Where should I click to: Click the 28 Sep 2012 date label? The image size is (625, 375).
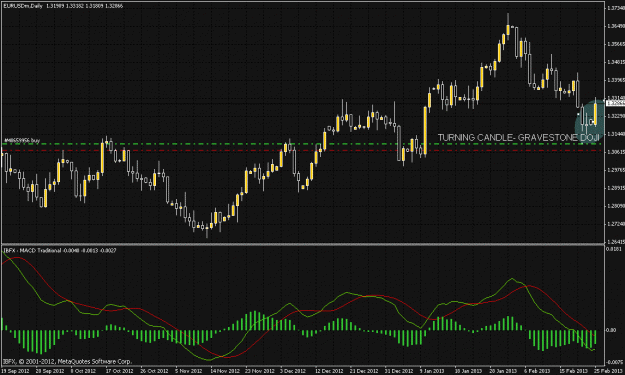[50, 371]
